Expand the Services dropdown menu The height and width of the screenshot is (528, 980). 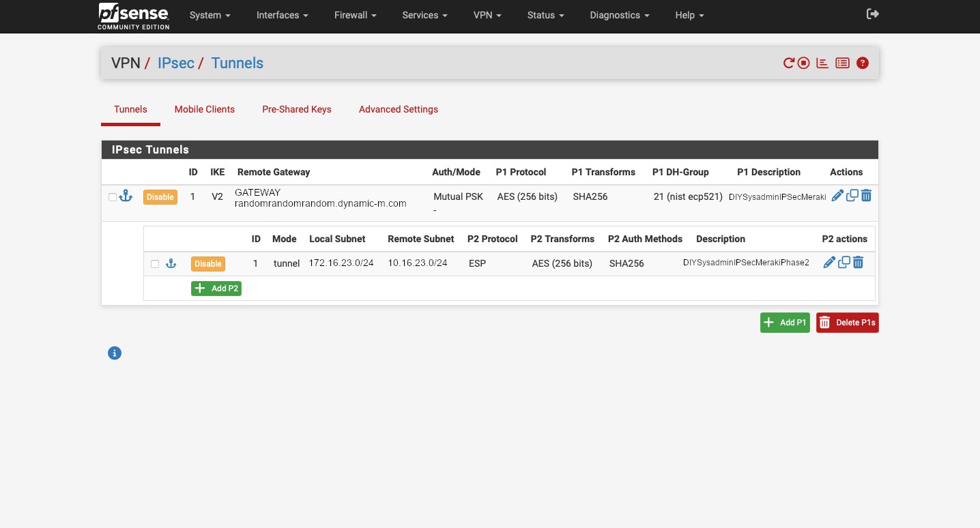(x=424, y=15)
